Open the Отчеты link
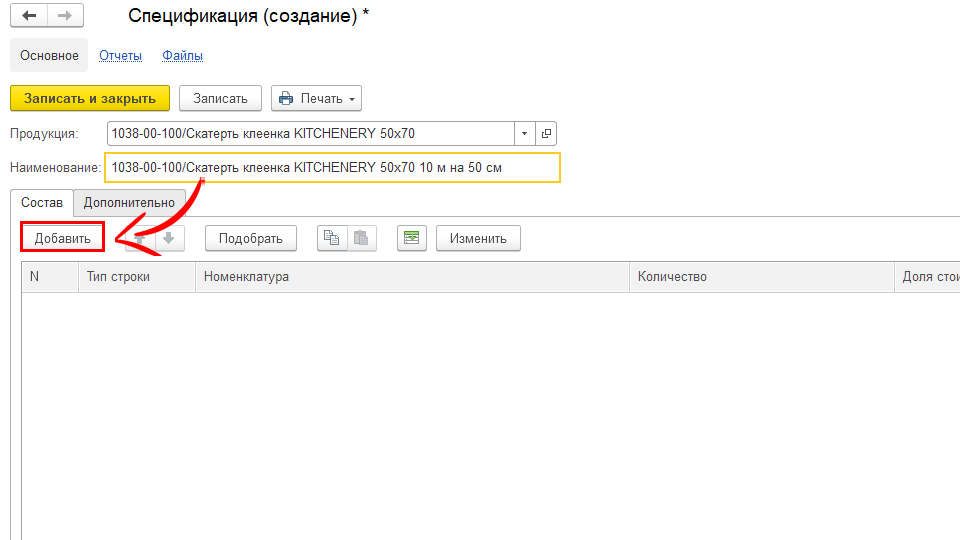Viewport: 960px width, 540px height. pyautogui.click(x=120, y=56)
